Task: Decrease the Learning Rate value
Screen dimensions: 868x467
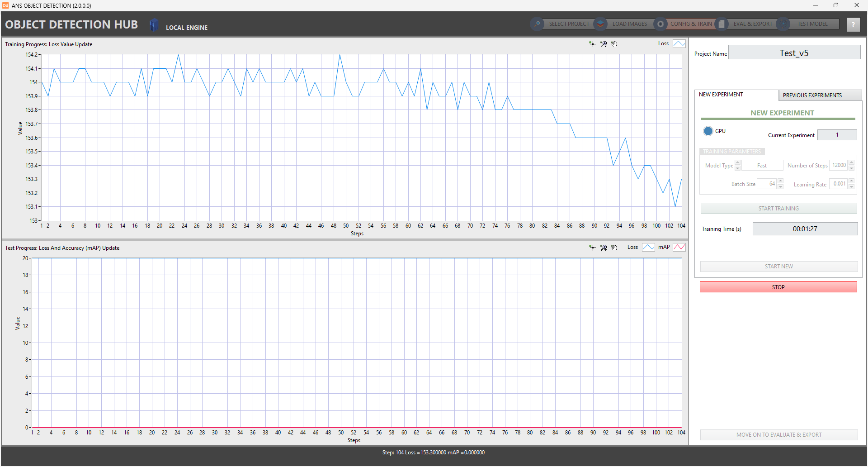Action: coord(852,186)
